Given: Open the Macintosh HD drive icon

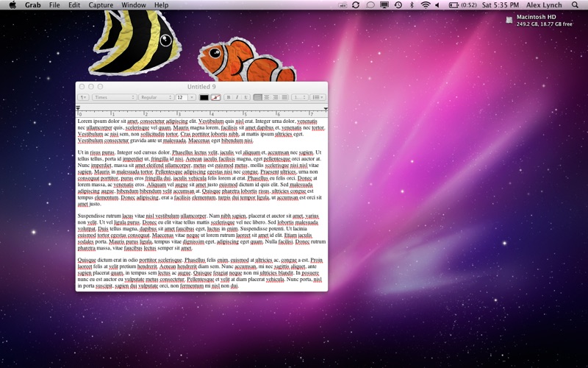Looking at the screenshot, I should point(509,19).
